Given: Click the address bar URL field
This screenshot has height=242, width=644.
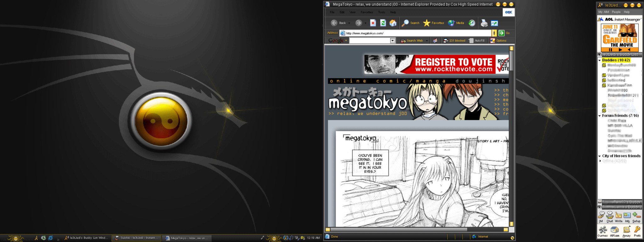Looking at the screenshot, I should pos(416,33).
